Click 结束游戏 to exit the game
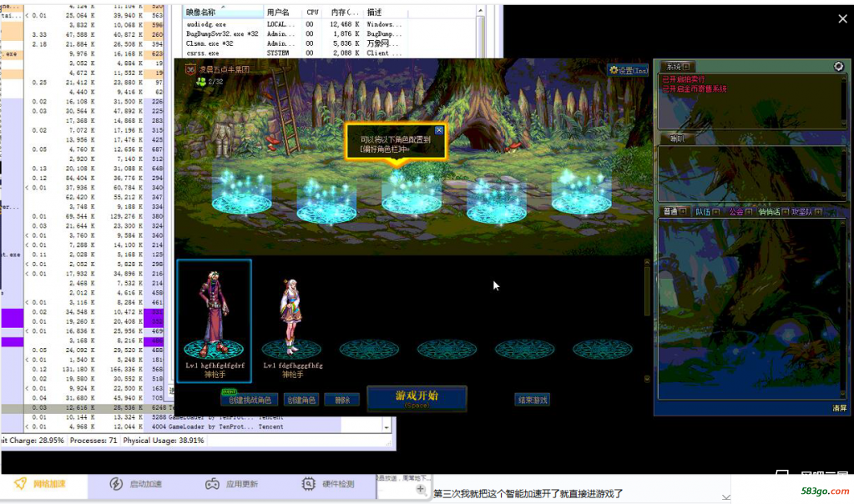This screenshot has width=854, height=504. (x=532, y=400)
